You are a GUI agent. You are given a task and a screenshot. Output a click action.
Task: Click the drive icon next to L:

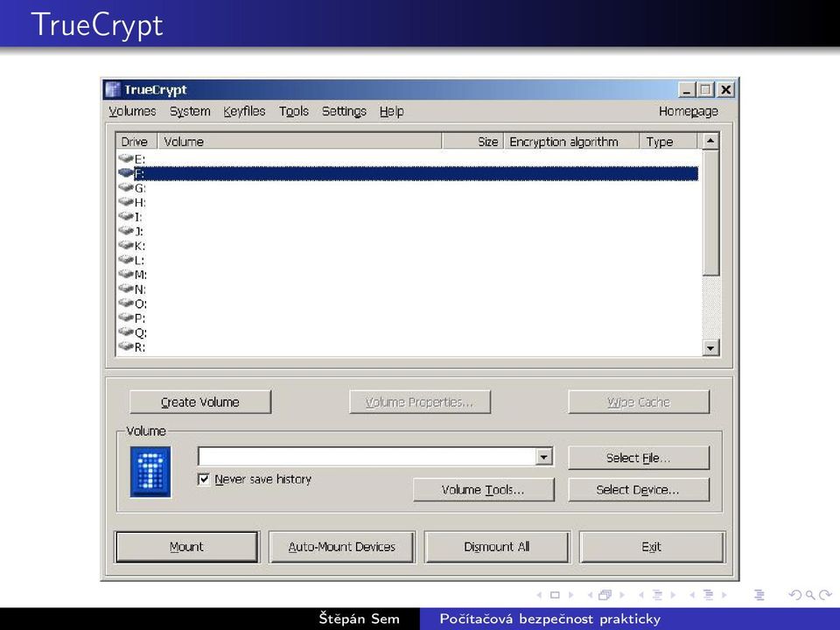pyautogui.click(x=126, y=260)
